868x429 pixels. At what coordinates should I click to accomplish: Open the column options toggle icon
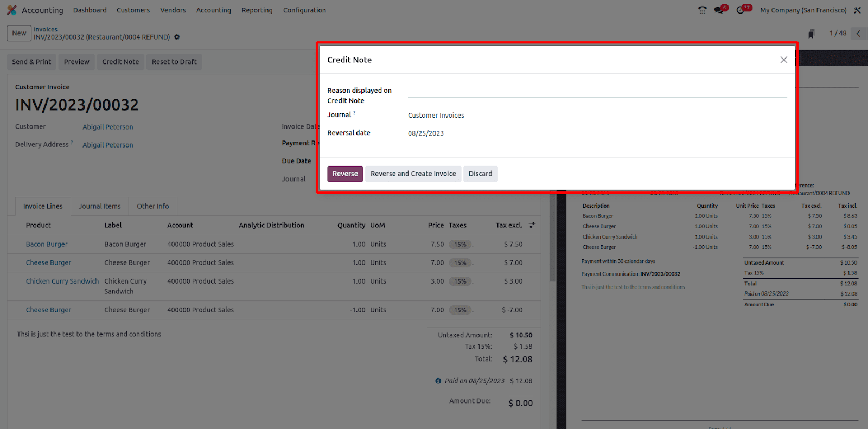[532, 225]
